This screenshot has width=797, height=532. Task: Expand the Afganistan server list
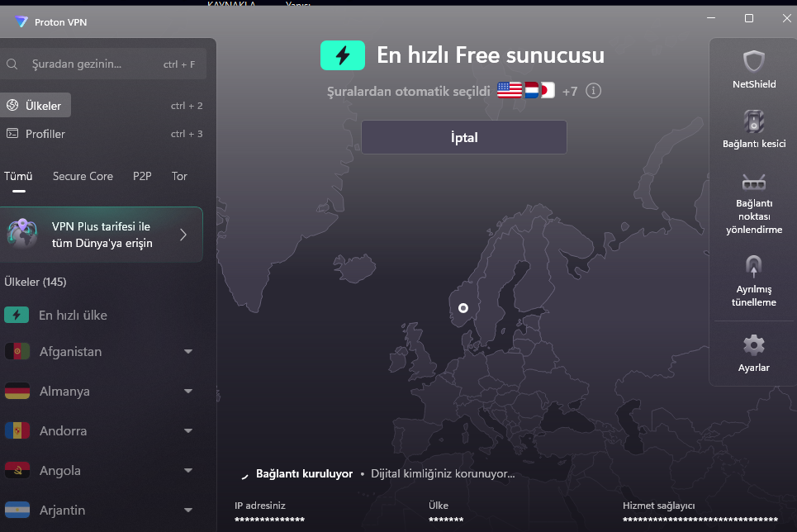[188, 351]
